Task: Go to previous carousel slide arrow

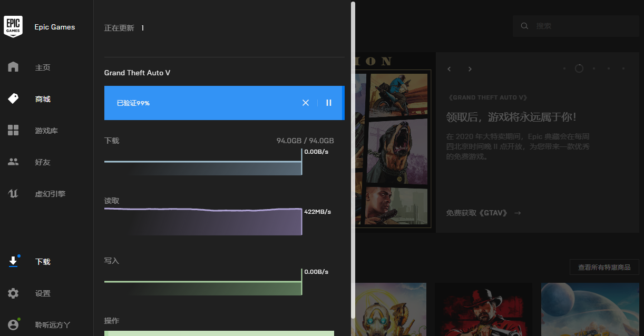Action: point(450,69)
